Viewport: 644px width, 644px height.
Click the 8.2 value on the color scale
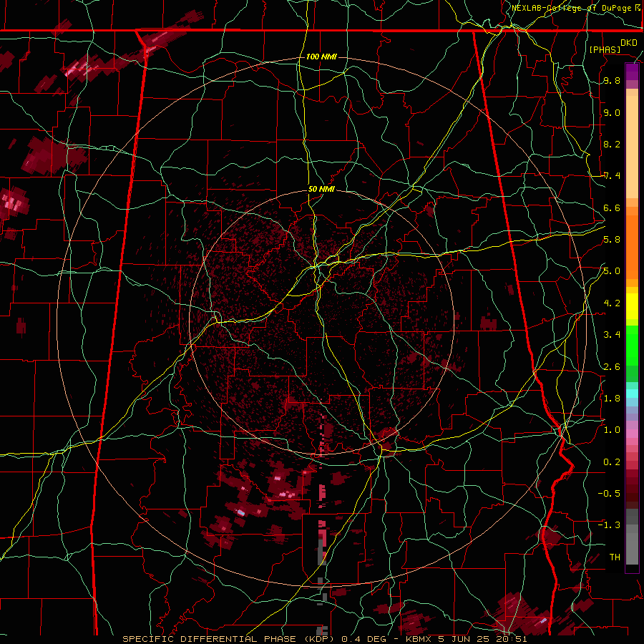point(612,144)
